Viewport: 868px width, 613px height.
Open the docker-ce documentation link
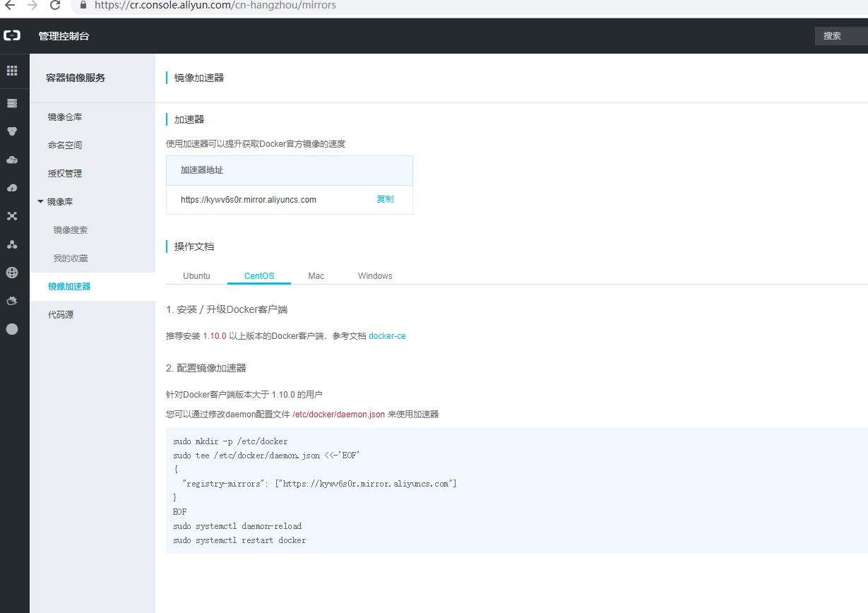click(x=387, y=336)
